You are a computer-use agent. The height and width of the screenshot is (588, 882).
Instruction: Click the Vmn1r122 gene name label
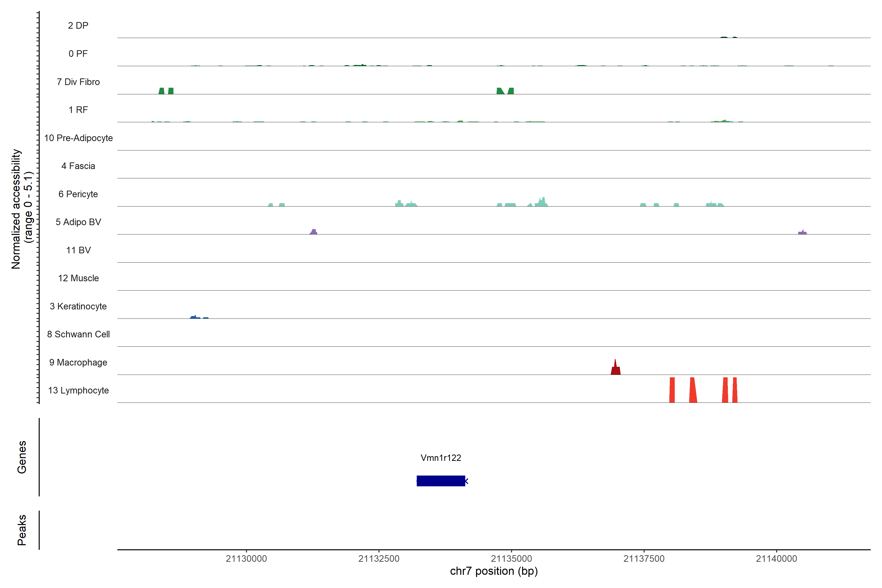click(441, 458)
